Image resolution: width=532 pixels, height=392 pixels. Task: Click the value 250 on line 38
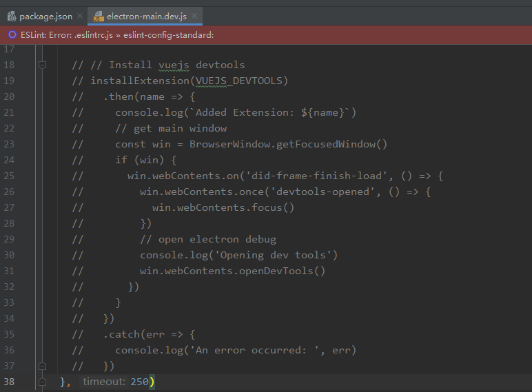pyautogui.click(x=139, y=382)
